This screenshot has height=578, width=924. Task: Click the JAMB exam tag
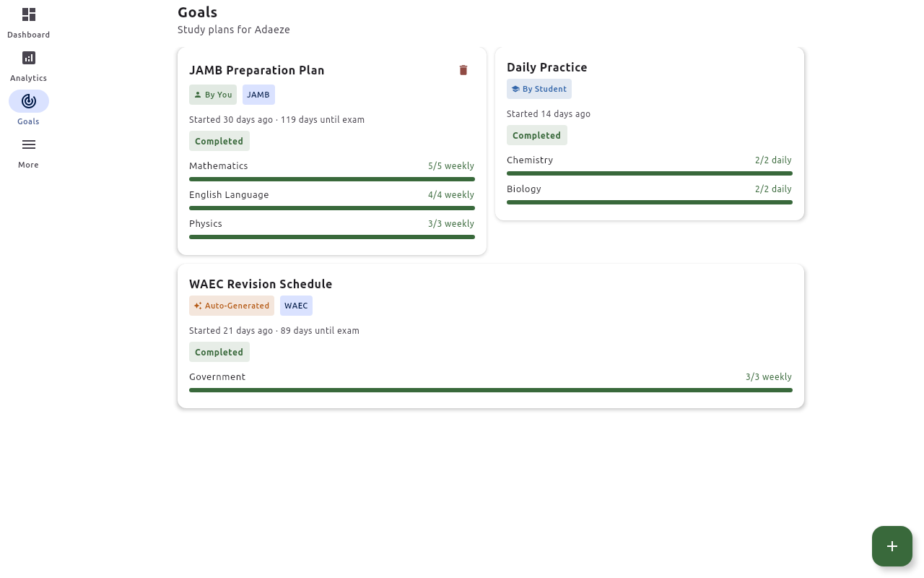click(x=258, y=95)
